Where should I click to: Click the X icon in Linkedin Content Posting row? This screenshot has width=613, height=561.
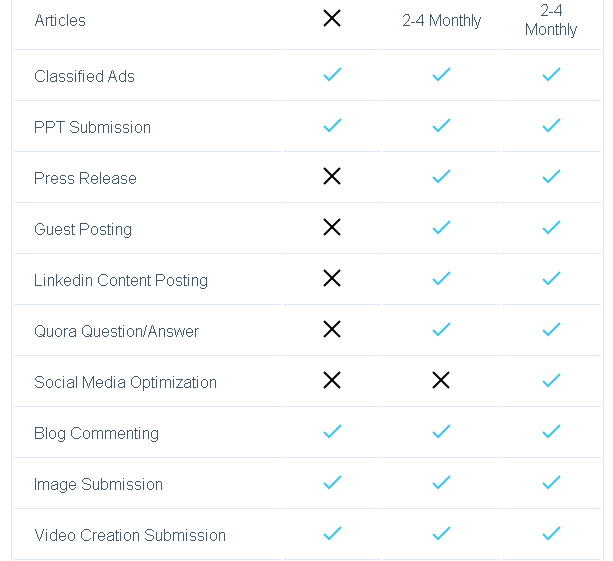332,279
